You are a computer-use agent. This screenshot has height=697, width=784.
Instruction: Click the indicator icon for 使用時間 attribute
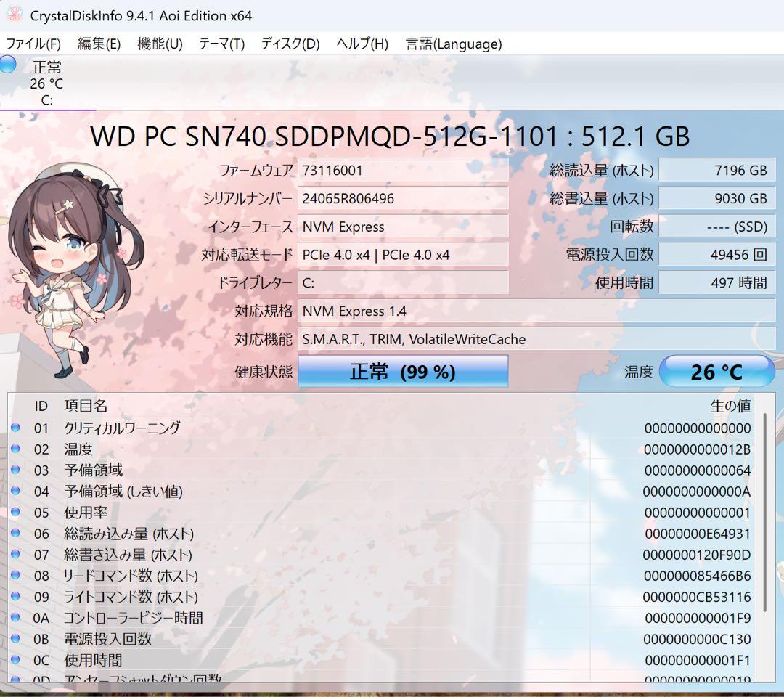(x=15, y=660)
